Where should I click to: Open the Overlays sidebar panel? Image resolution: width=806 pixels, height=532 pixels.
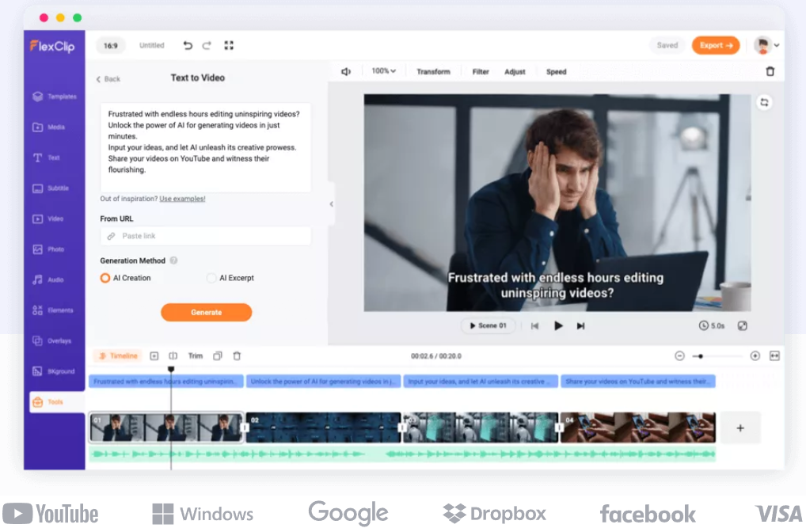tap(51, 340)
